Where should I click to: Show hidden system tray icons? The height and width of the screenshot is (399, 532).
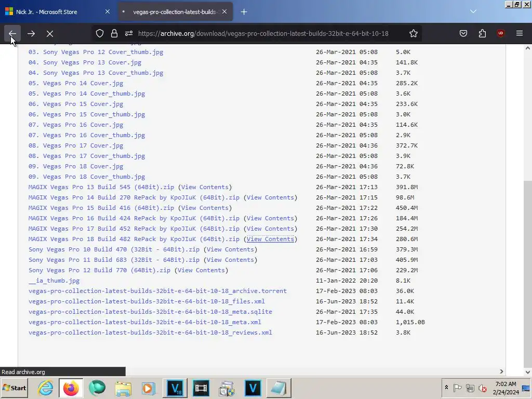click(446, 388)
